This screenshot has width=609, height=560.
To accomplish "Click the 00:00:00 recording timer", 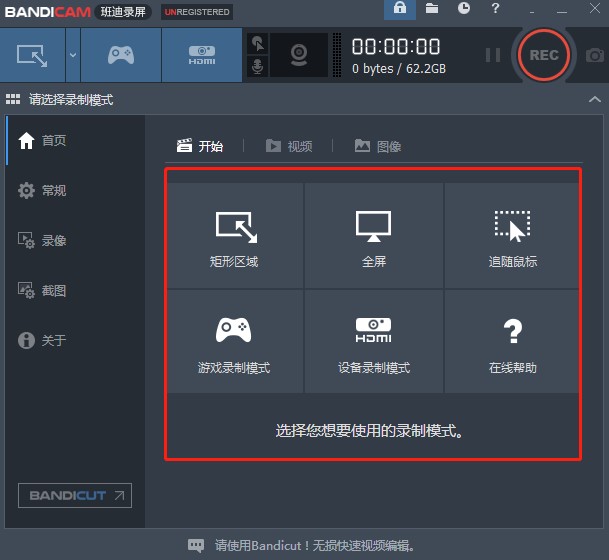I will (396, 47).
